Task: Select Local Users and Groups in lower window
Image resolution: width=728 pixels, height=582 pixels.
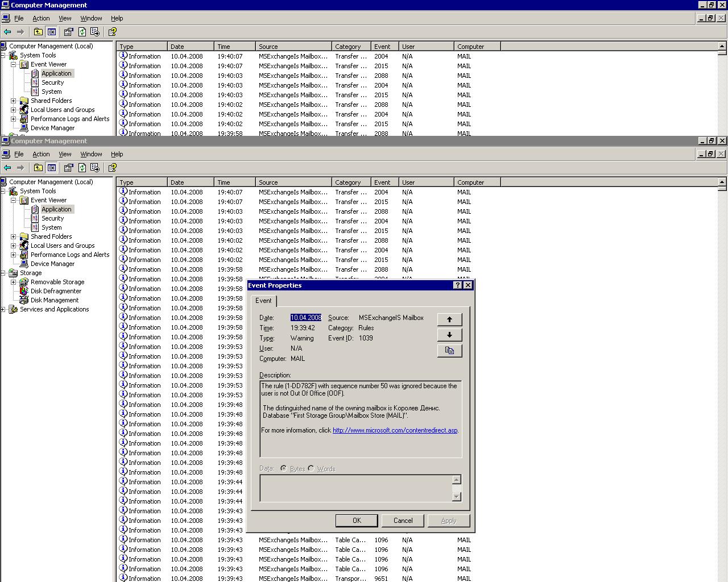Action: click(63, 246)
